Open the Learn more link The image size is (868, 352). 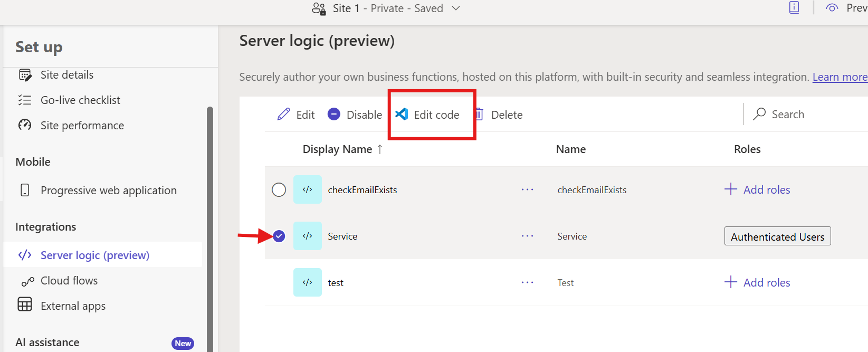(840, 77)
